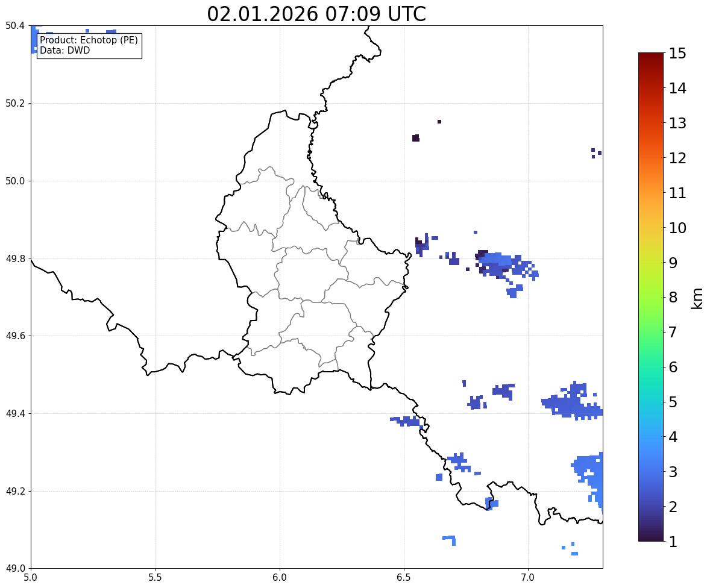The width and height of the screenshot is (710, 588).
Task: Click the colorbar tick label 3
Action: coord(673,471)
